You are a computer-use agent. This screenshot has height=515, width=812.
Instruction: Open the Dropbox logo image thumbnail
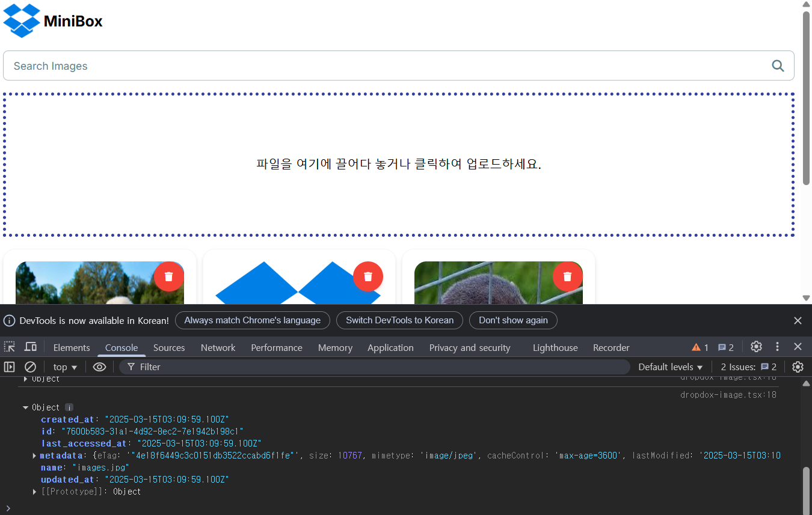pos(299,282)
